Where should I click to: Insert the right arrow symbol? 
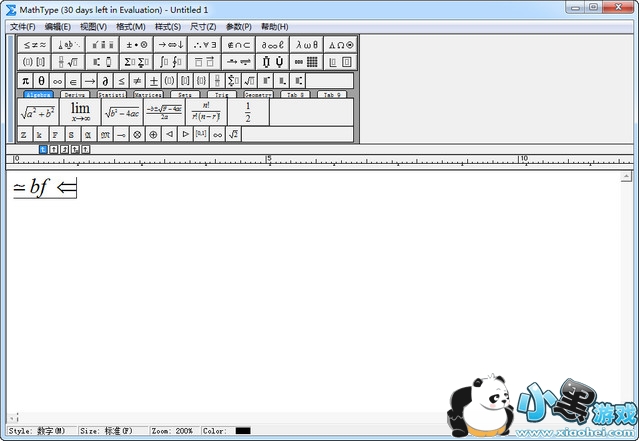89,81
